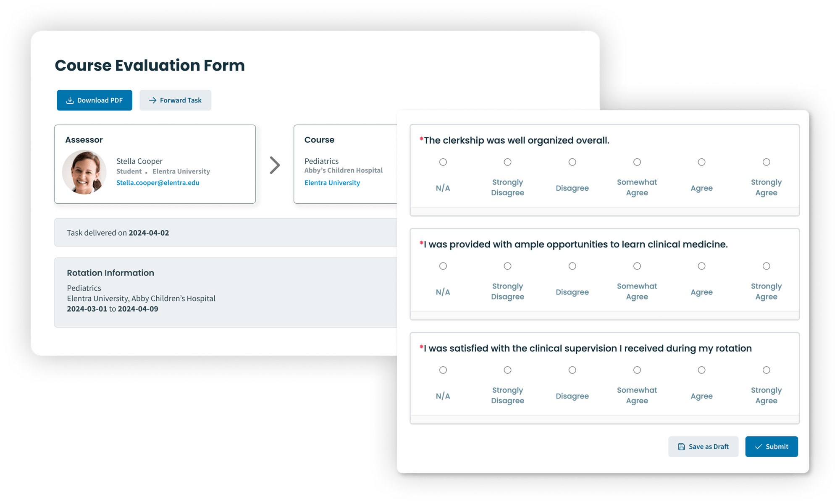Expand the Rotation Information section
This screenshot has height=504, width=840.
pyautogui.click(x=110, y=273)
